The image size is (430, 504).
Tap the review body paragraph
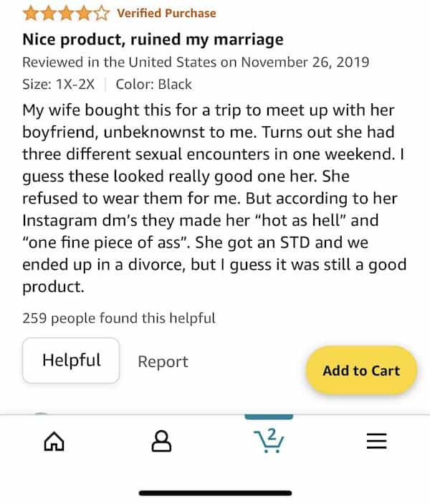point(214,199)
